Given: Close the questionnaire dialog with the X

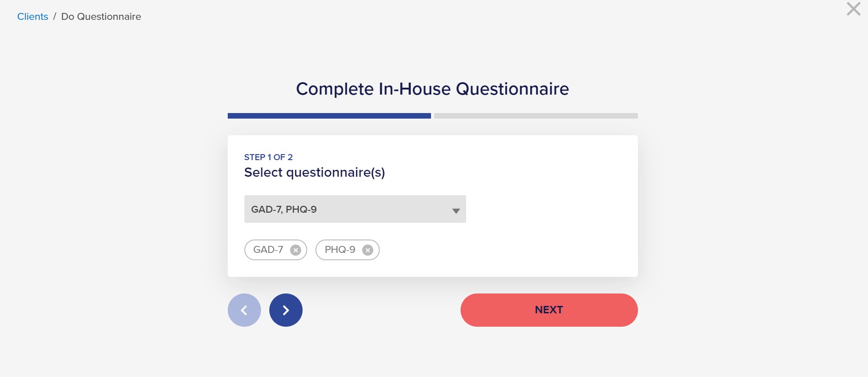Looking at the screenshot, I should point(853,9).
